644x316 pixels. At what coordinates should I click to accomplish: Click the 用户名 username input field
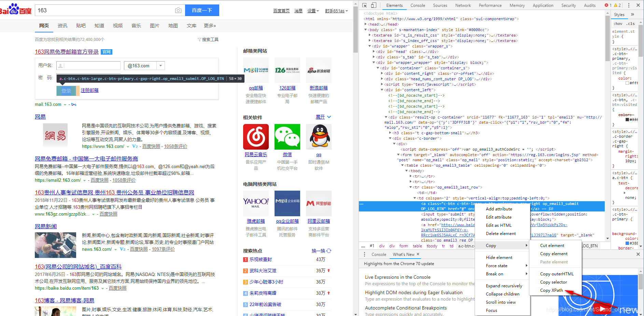point(88,66)
